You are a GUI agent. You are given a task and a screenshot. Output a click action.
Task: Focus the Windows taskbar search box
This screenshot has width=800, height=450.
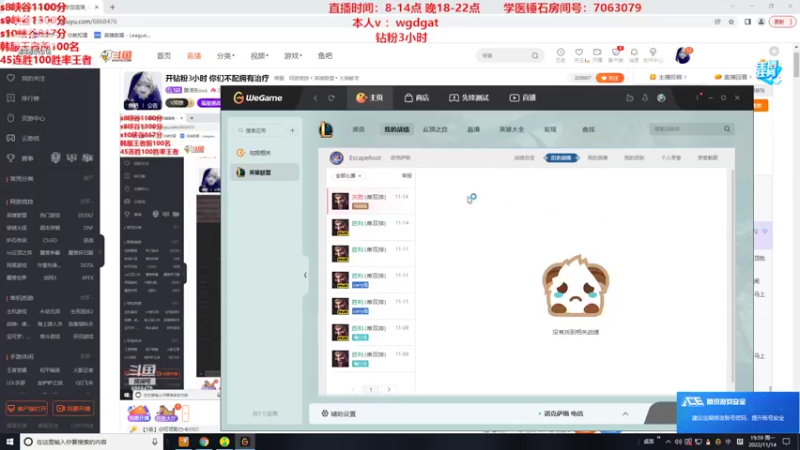(92, 441)
